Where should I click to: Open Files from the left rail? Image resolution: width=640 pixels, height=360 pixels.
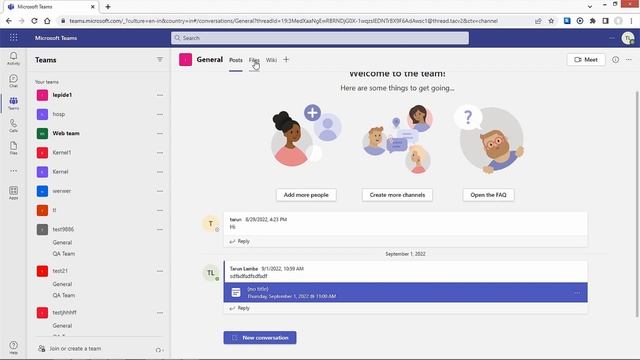13,148
